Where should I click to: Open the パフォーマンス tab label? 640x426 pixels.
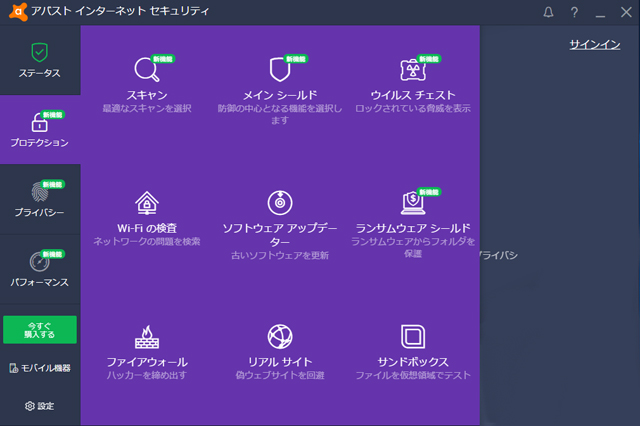point(40,282)
